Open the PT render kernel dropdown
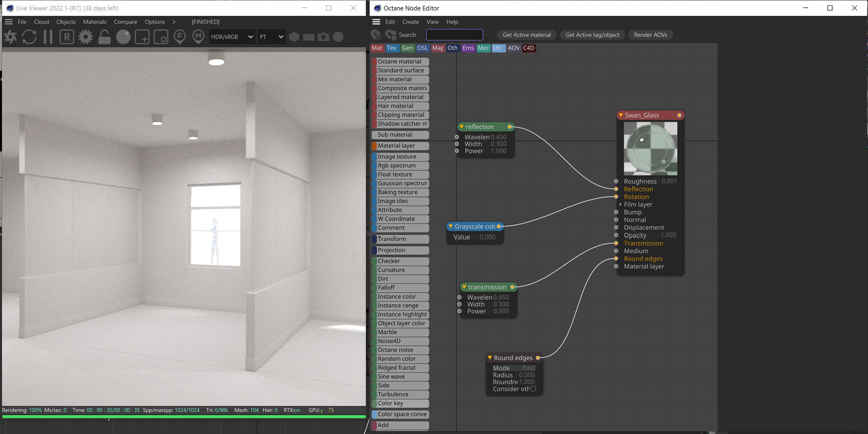 271,37
